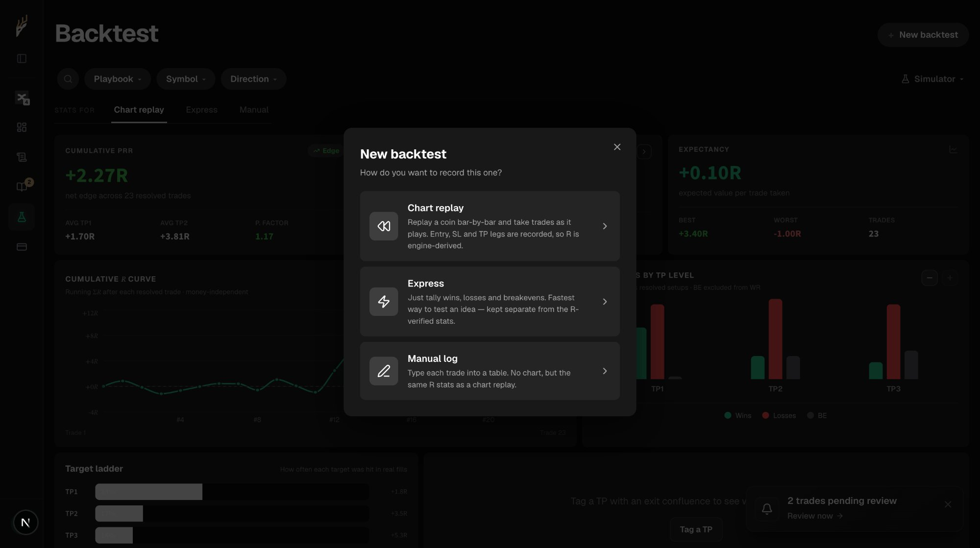The height and width of the screenshot is (548, 980).
Task: Click the New backtest button at top right
Action: (923, 35)
